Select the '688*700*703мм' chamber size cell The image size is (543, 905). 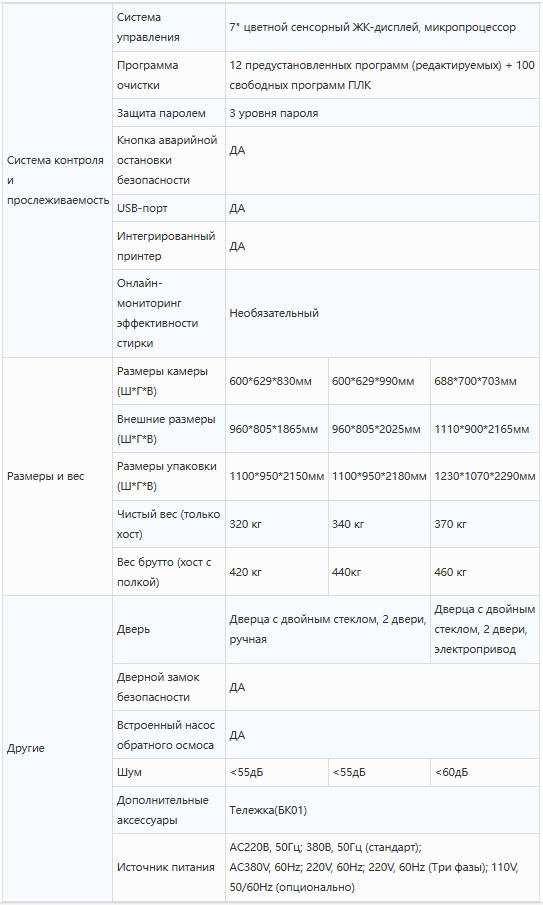coord(485,382)
